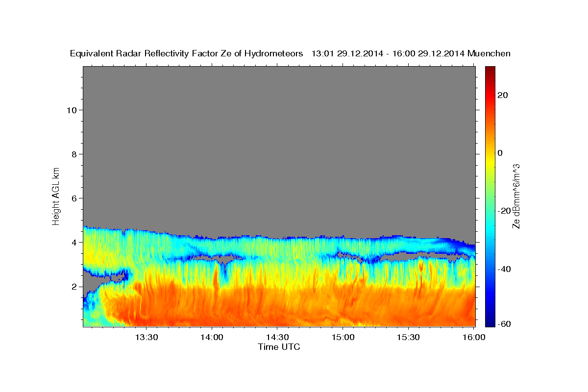This screenshot has width=588, height=392.
Task: Click the colorbar label 'Ze dBmm^6/m^3'
Action: coord(515,196)
